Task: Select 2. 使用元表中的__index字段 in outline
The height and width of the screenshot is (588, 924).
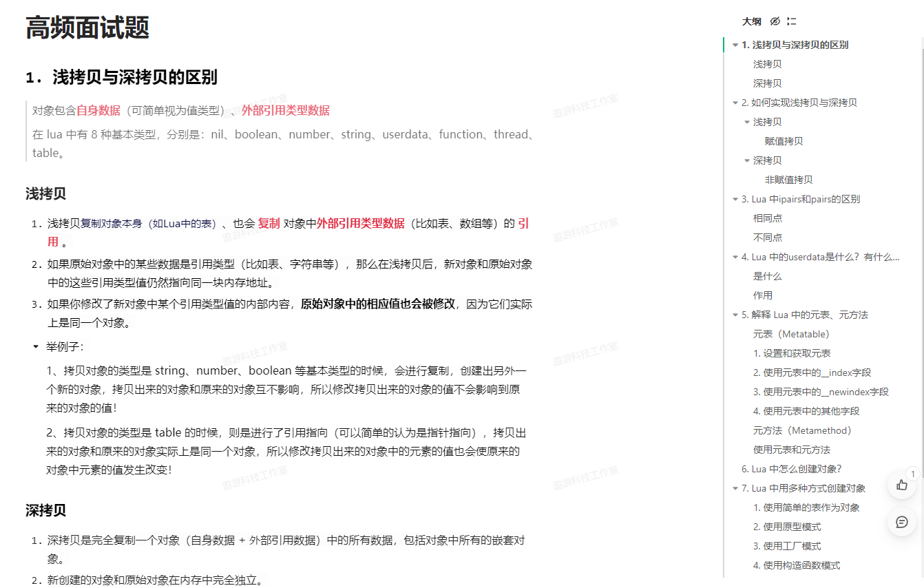Action: pyautogui.click(x=812, y=372)
